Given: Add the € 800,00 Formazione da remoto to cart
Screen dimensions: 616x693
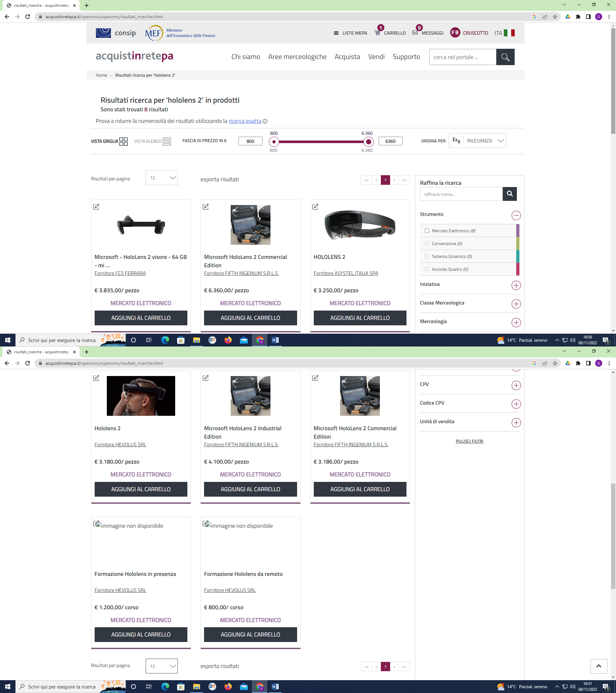Looking at the screenshot, I should point(251,634).
